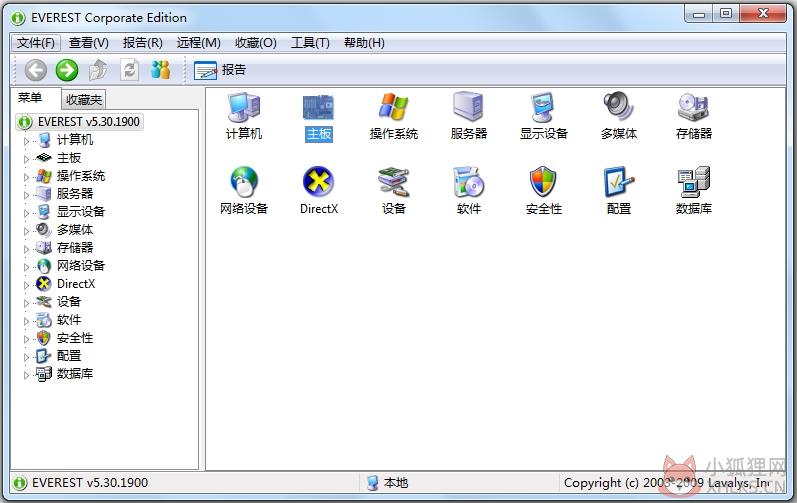Expand the 服务器 tree node arrow
The width and height of the screenshot is (797, 503).
point(26,195)
